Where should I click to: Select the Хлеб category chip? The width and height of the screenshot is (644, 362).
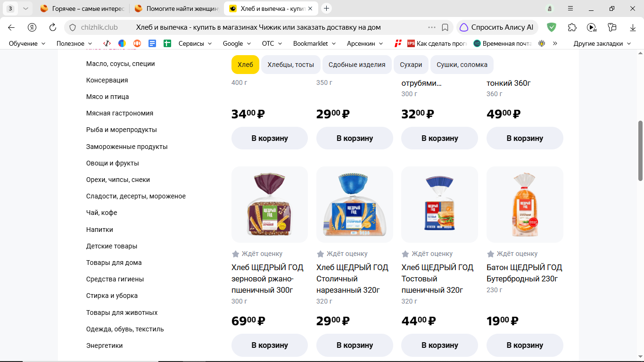(x=245, y=65)
